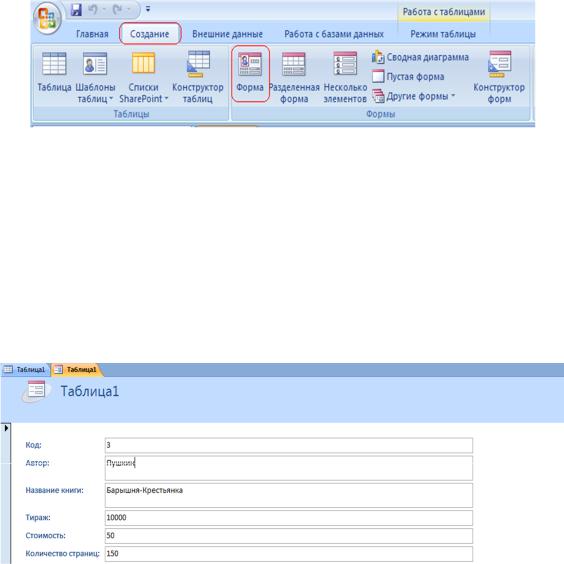Image resolution: width=564 pixels, height=564 pixels.
Task: Expand Списки SharePoint menu
Action: pyautogui.click(x=144, y=77)
